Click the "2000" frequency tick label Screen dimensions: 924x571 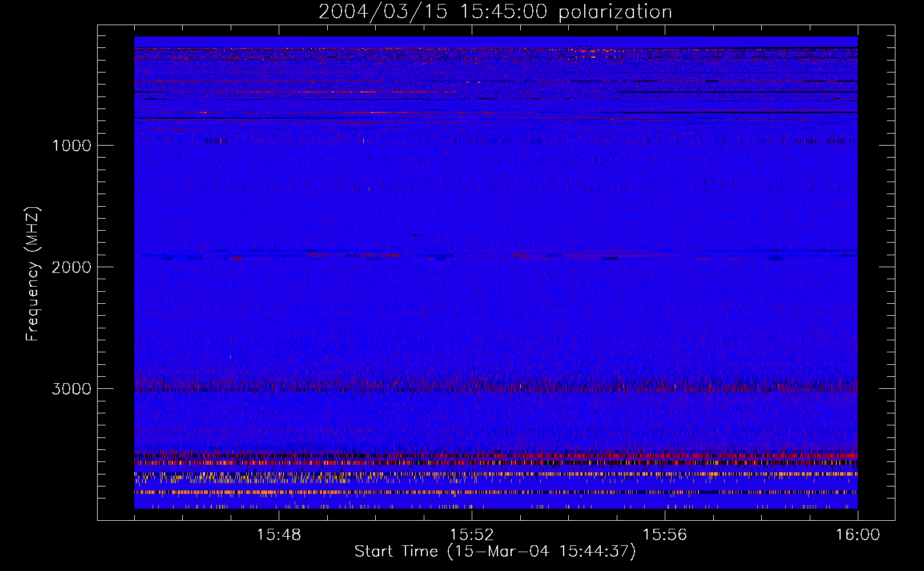pyautogui.click(x=71, y=267)
